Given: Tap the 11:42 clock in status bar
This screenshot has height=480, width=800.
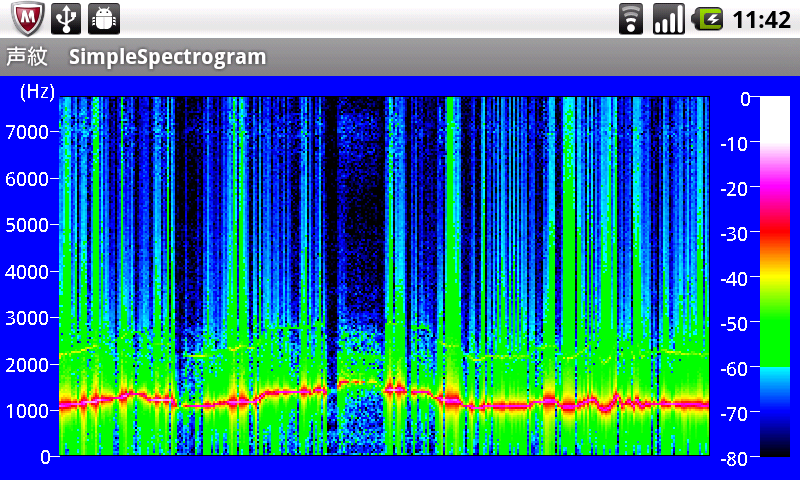Looking at the screenshot, I should (761, 20).
